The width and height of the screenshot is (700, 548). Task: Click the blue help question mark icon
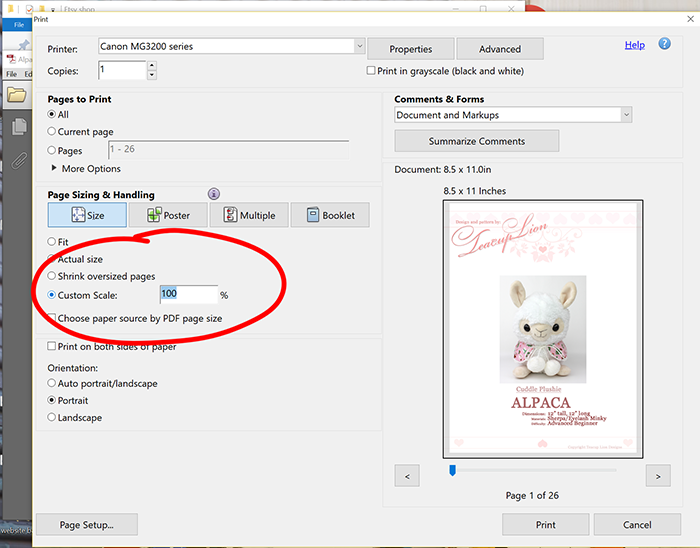click(664, 44)
